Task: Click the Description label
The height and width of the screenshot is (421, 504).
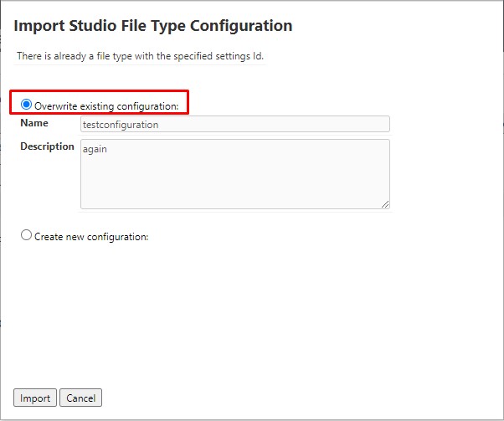Action: point(47,146)
